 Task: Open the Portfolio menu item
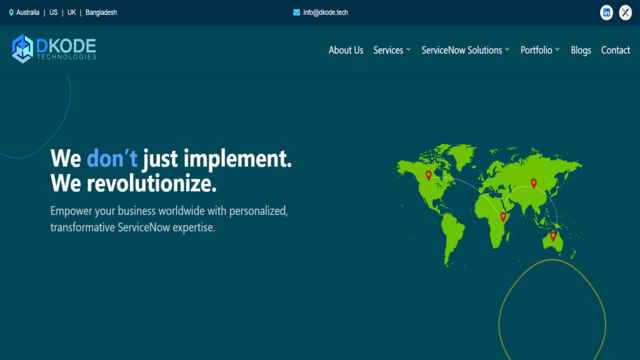[536, 50]
